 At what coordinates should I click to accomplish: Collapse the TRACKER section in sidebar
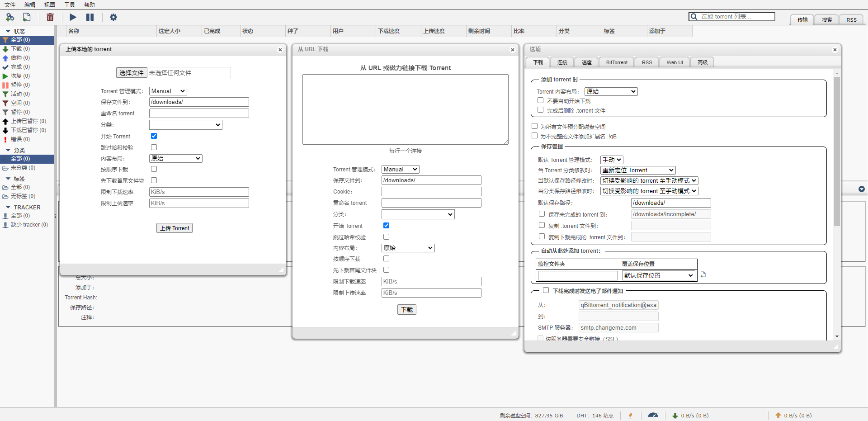[8, 207]
